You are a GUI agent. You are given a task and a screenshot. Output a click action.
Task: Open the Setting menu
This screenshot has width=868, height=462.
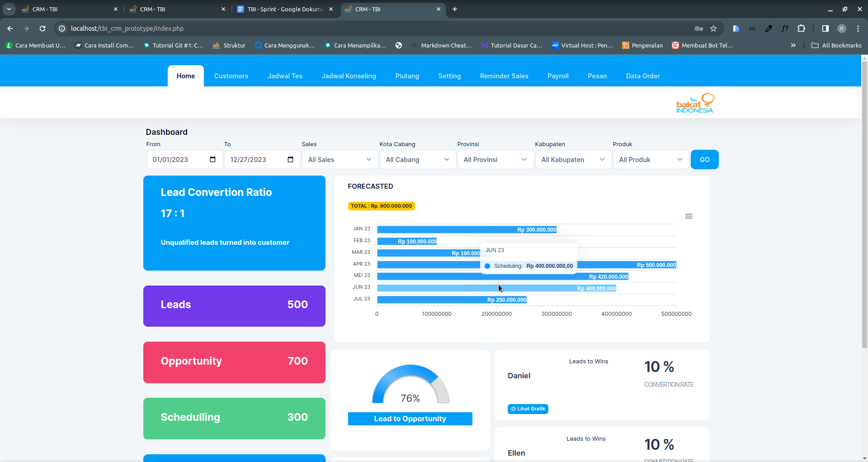[x=450, y=76]
